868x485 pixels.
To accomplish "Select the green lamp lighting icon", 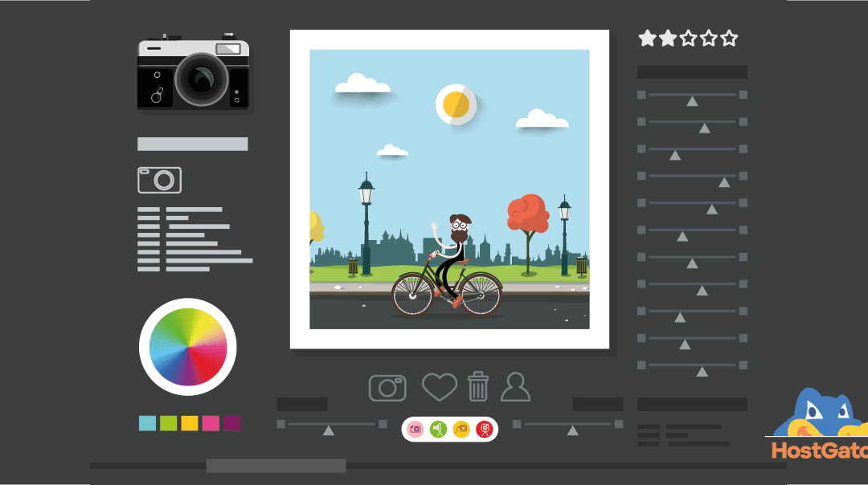I will click(x=437, y=428).
